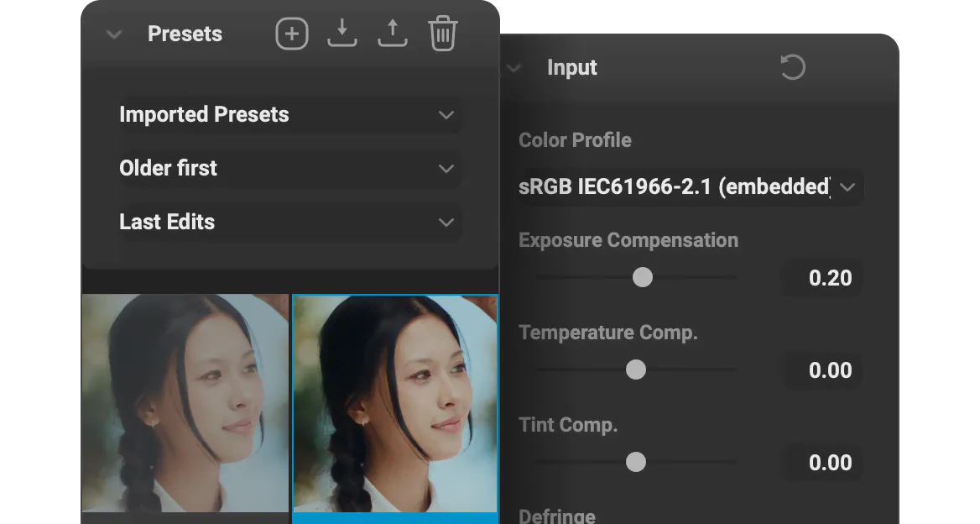Click the Exposure Compensation slider handle
Screen dimensions: 980x524
[643, 277]
